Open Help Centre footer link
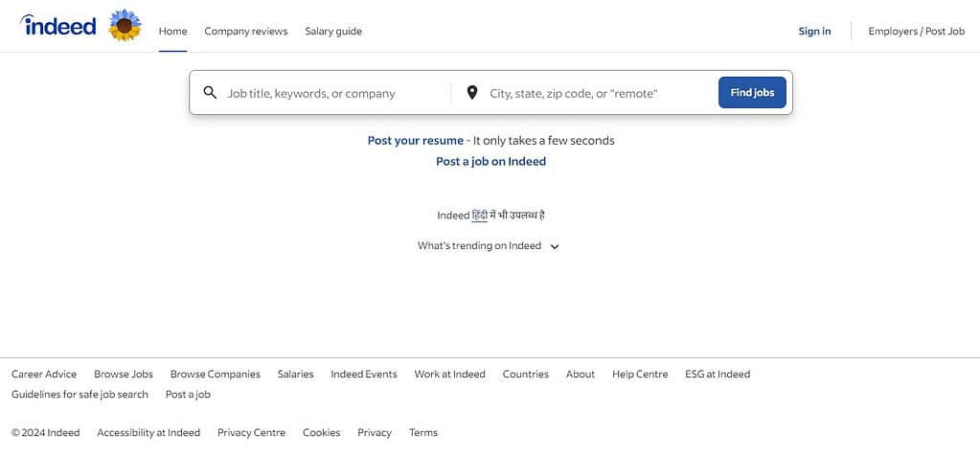 pyautogui.click(x=639, y=374)
